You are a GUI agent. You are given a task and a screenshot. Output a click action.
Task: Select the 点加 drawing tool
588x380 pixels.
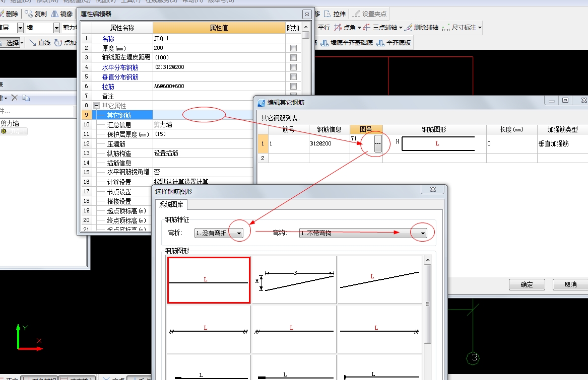tap(66, 43)
